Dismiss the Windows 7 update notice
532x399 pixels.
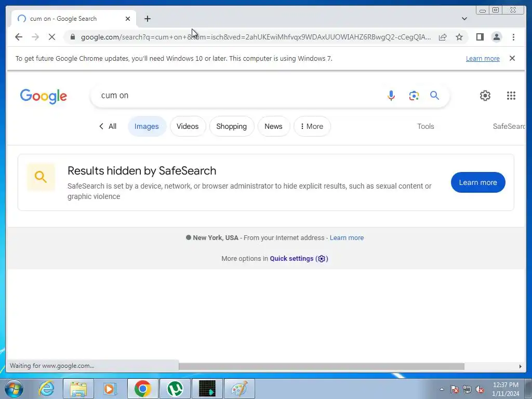click(x=512, y=58)
